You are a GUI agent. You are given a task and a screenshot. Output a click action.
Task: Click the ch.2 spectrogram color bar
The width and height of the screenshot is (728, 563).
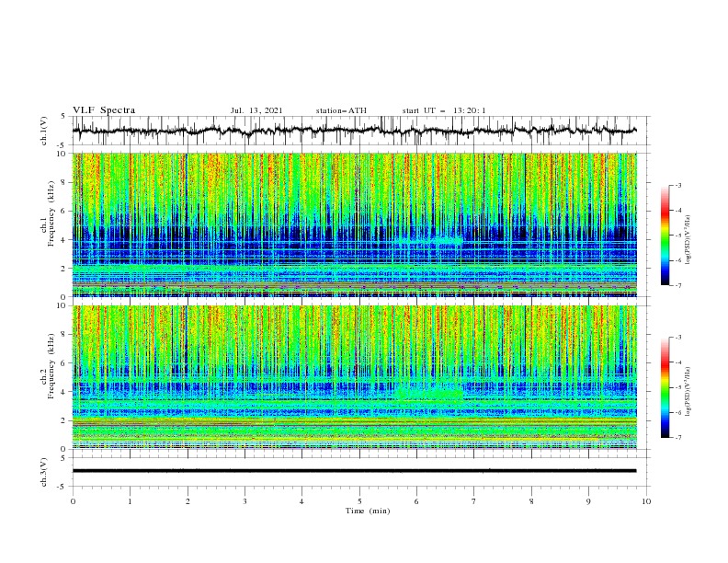pos(665,387)
